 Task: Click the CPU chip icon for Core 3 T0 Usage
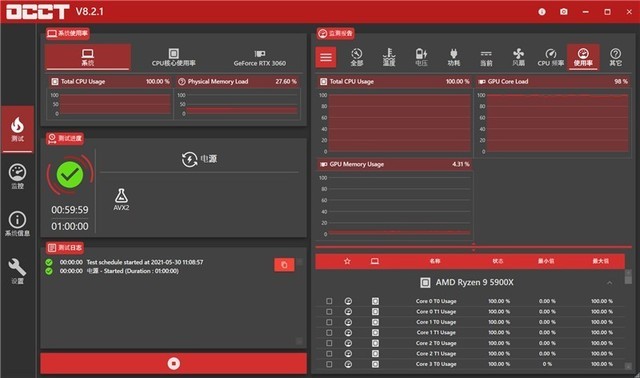375,364
